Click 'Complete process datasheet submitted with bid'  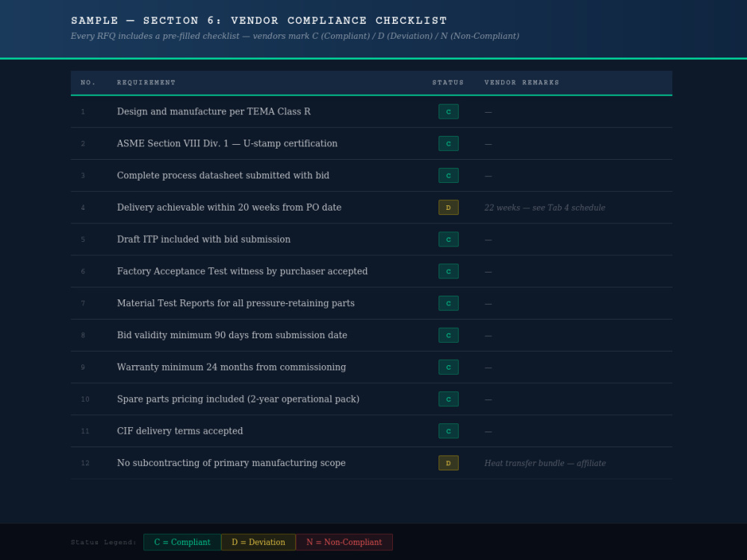coord(223,175)
